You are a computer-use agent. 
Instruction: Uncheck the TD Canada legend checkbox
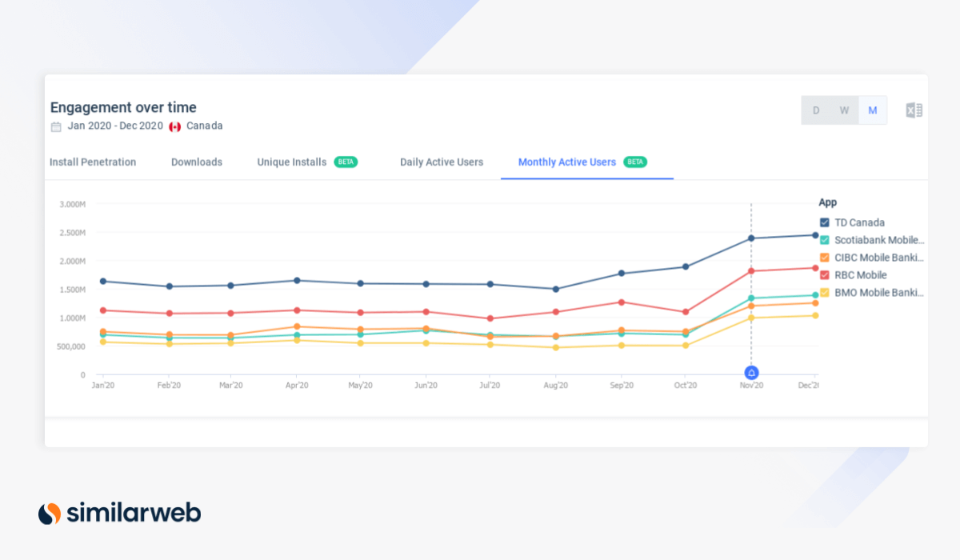click(825, 222)
